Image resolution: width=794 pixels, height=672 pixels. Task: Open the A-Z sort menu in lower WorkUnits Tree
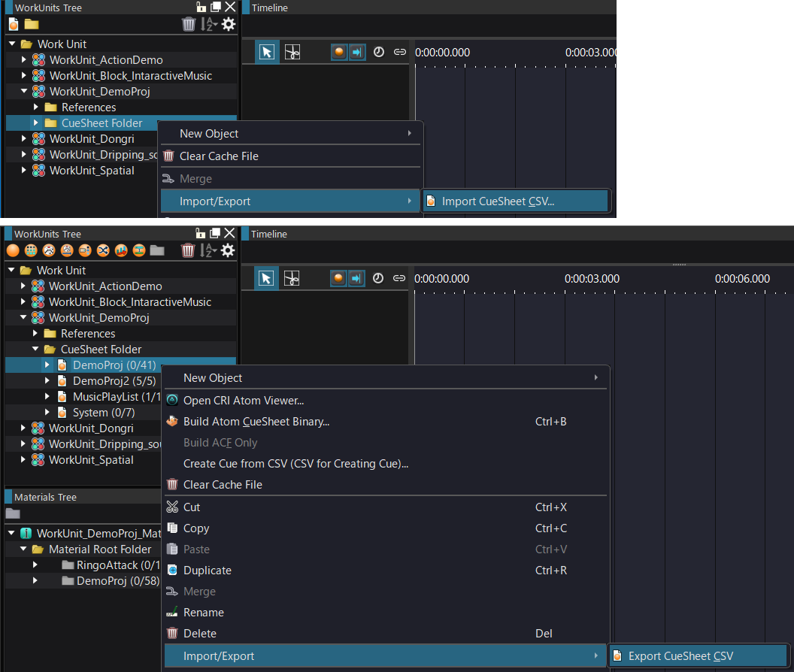(208, 250)
